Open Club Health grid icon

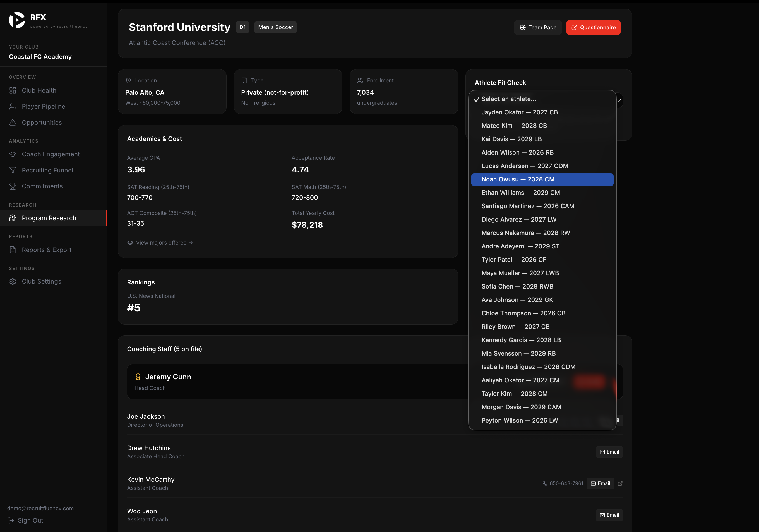coord(13,90)
